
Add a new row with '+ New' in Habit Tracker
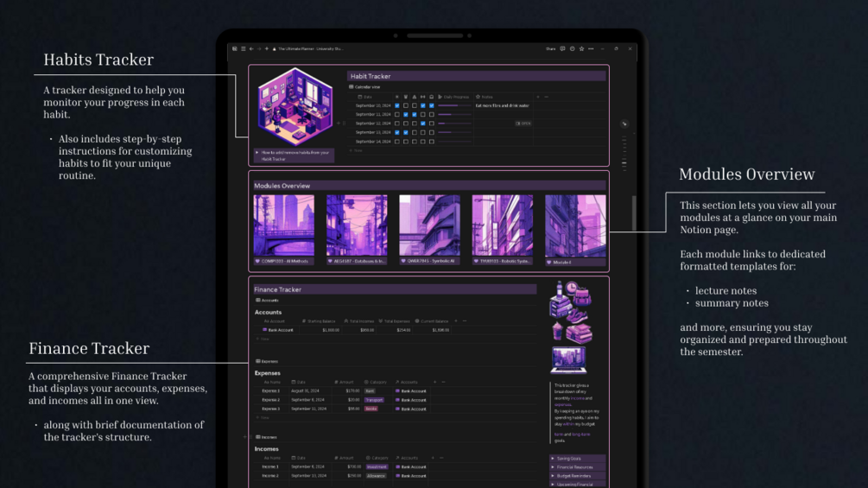pos(355,150)
